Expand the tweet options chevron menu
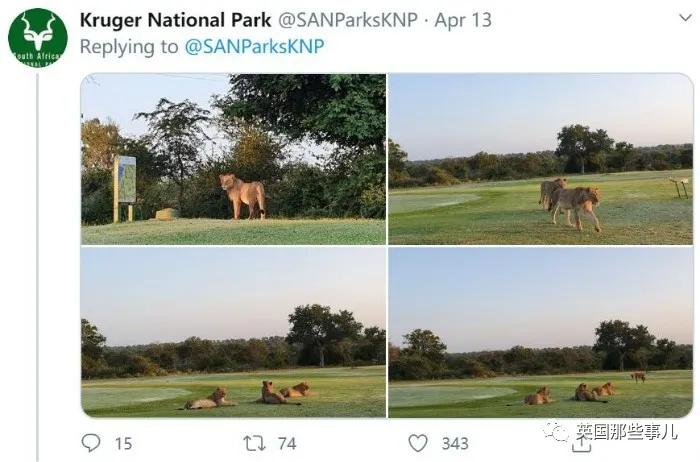 point(685,18)
